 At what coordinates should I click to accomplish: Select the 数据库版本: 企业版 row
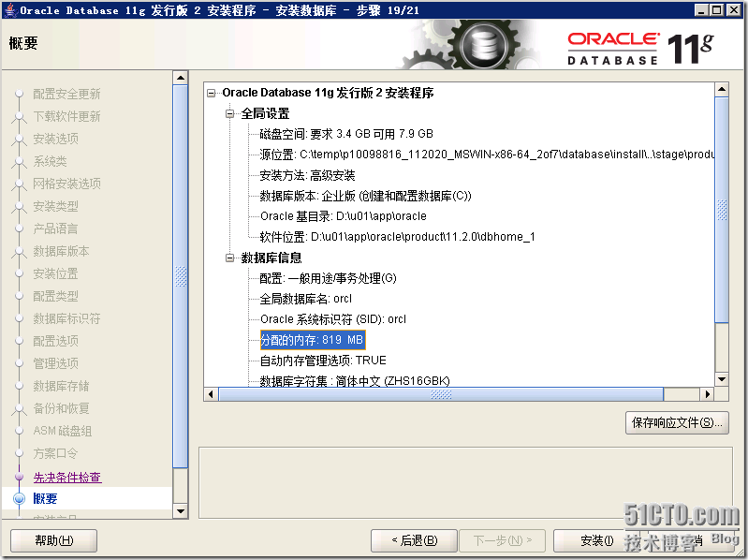pyautogui.click(x=365, y=196)
